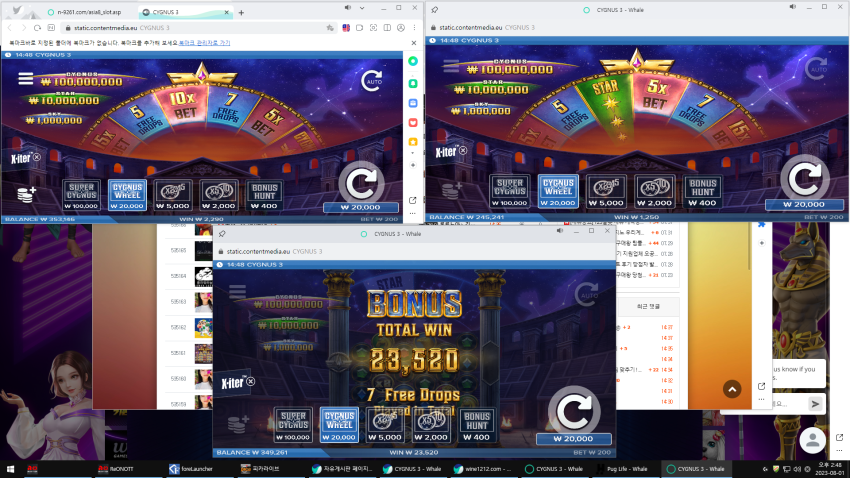Expand sidebar chevron below yellow star icon
Viewport: 850px width, 478px height.
(x=413, y=153)
